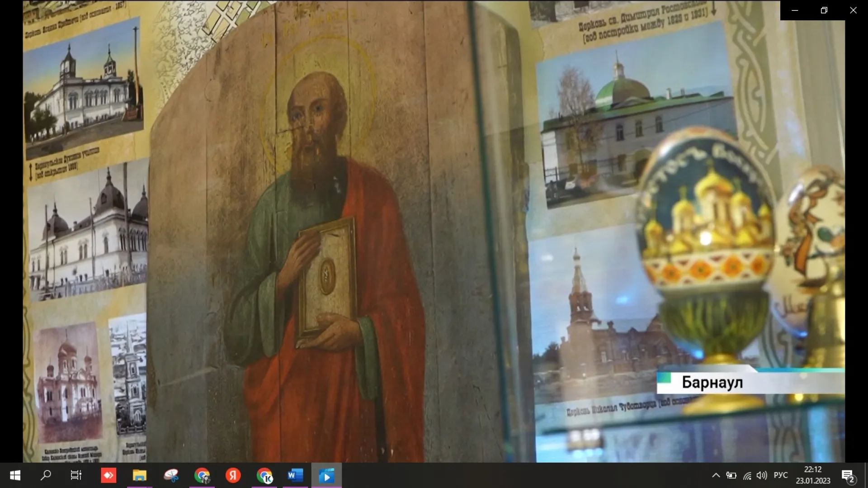
Task: Change input language РУС indicator
Action: click(x=781, y=475)
